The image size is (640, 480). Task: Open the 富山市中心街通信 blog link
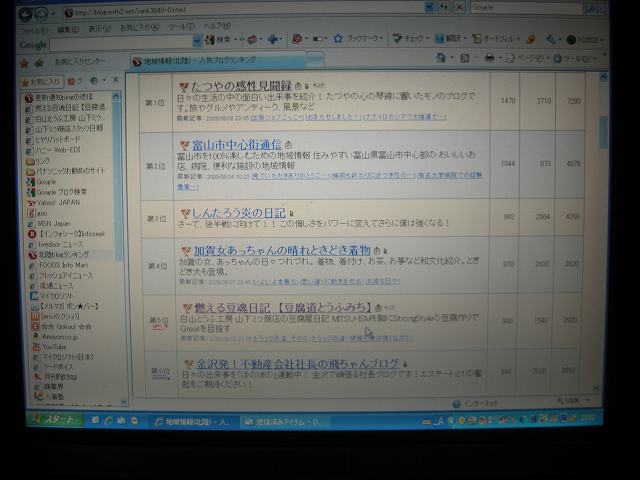[x=228, y=144]
